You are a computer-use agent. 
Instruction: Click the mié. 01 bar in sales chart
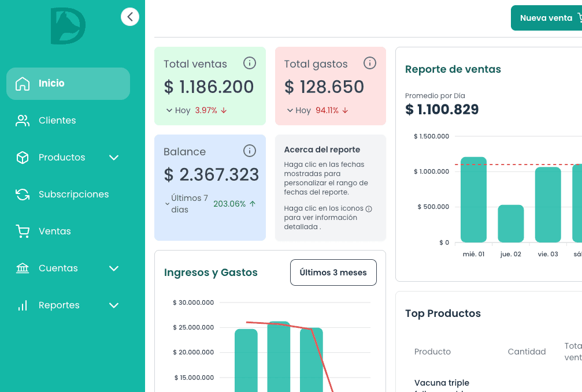pyautogui.click(x=473, y=199)
